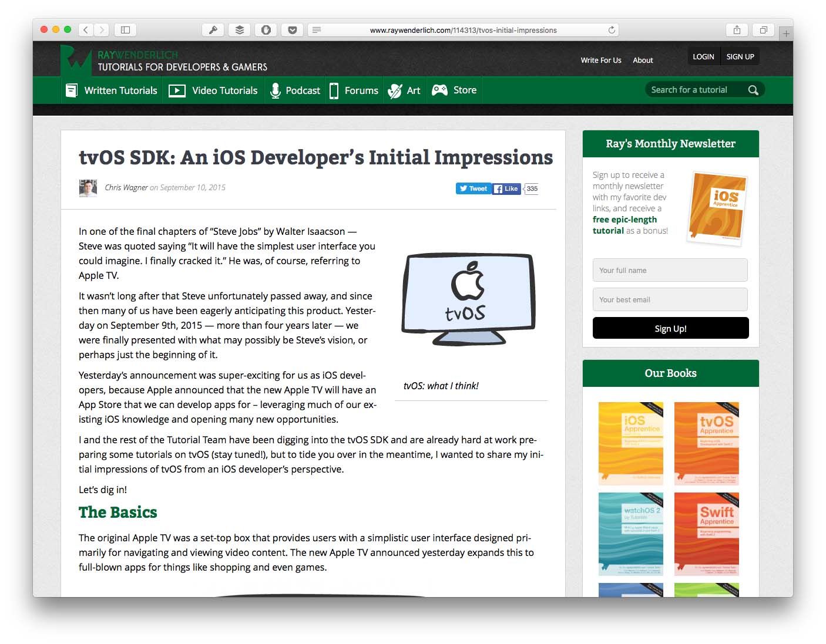
Task: Open the Ghostery extension icon
Action: click(x=266, y=29)
